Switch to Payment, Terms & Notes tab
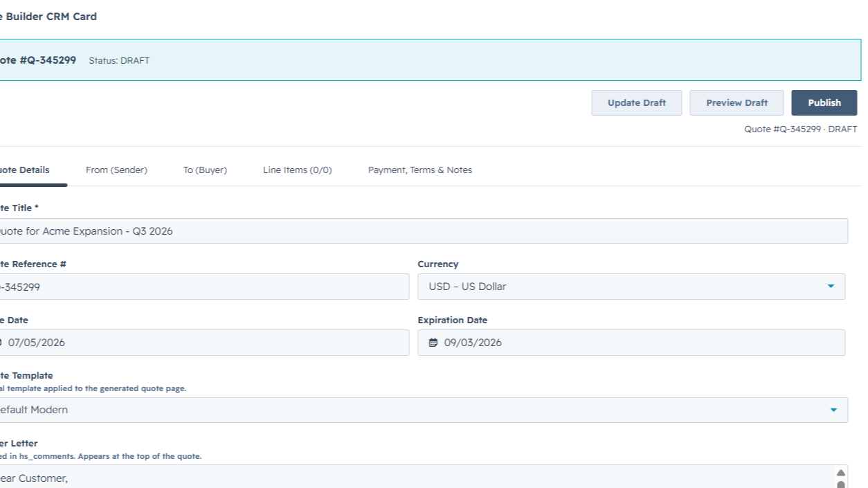The width and height of the screenshot is (868, 488). 420,170
